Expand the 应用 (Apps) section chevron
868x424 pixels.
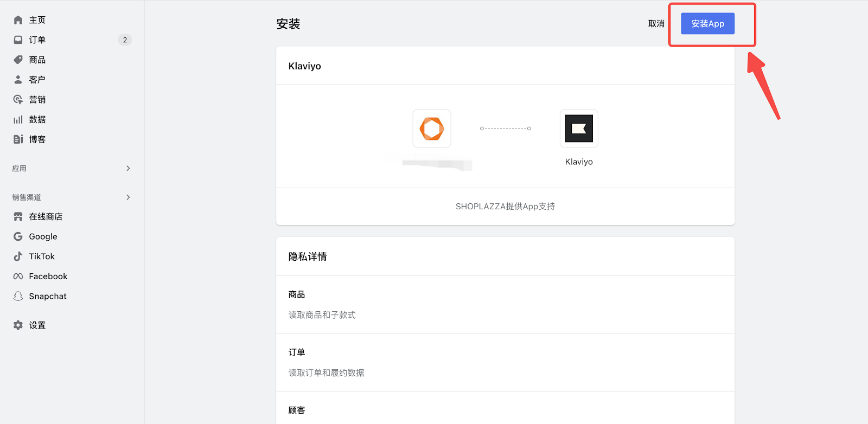(x=128, y=169)
